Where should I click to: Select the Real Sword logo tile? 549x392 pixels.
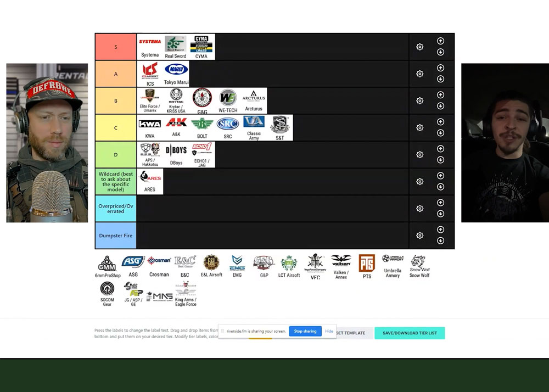(176, 47)
